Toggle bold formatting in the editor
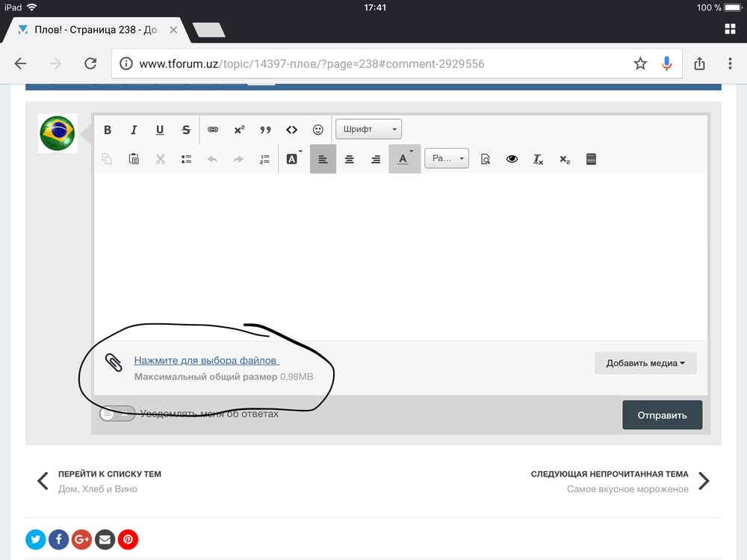Screen dimensions: 747x560 click(x=108, y=130)
